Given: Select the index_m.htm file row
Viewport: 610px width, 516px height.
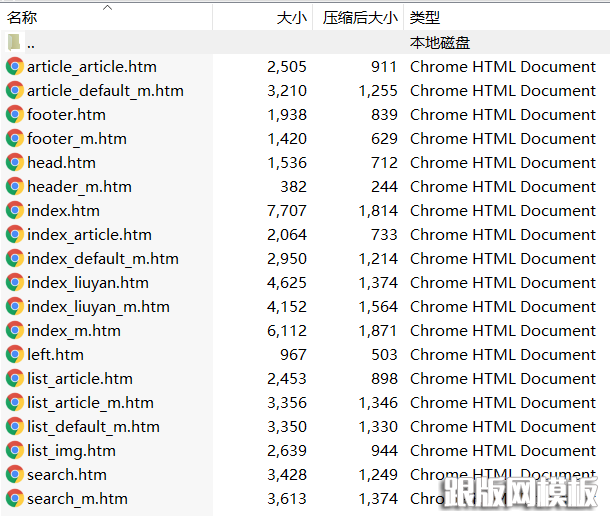Looking at the screenshot, I should (x=73, y=331).
